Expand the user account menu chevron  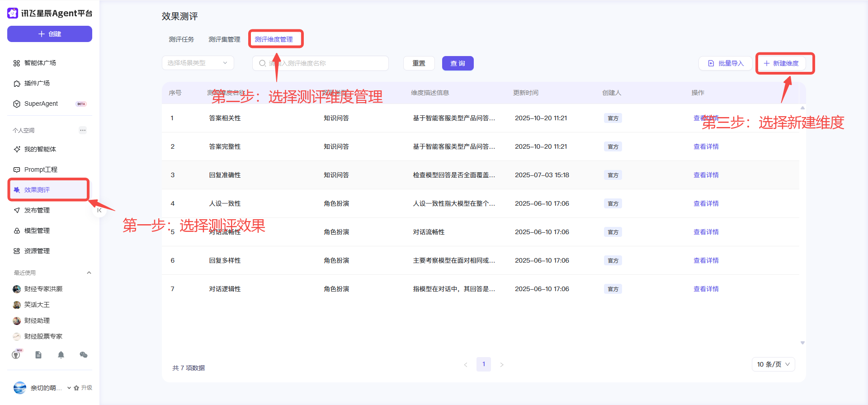click(x=69, y=388)
